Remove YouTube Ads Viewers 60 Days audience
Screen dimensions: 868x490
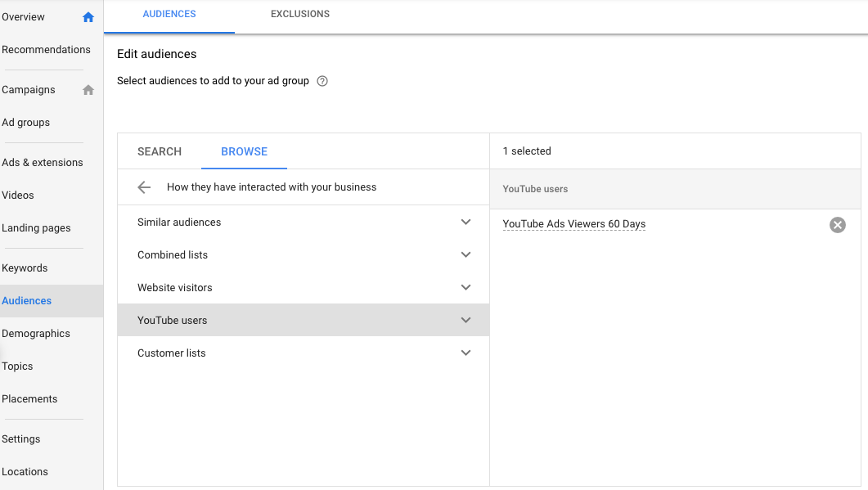pyautogui.click(x=837, y=225)
